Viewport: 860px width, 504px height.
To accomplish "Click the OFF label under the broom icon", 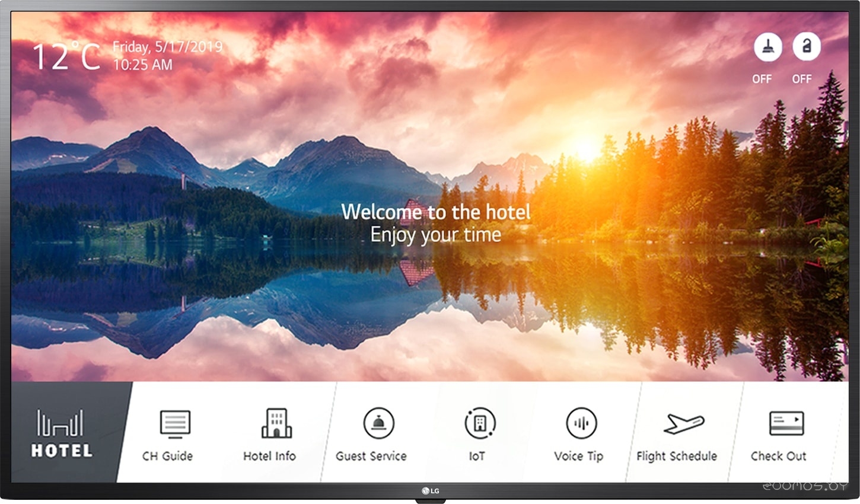I will tap(763, 78).
